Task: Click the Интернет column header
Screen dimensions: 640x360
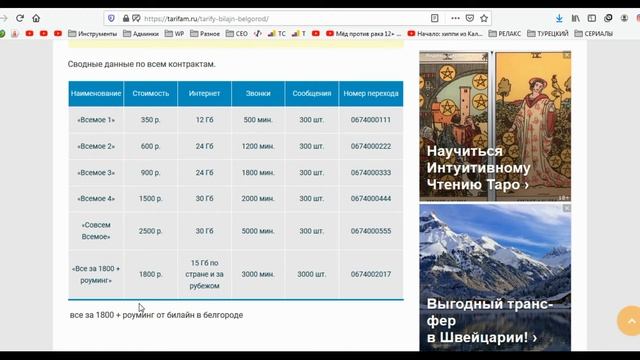Action: 204,93
